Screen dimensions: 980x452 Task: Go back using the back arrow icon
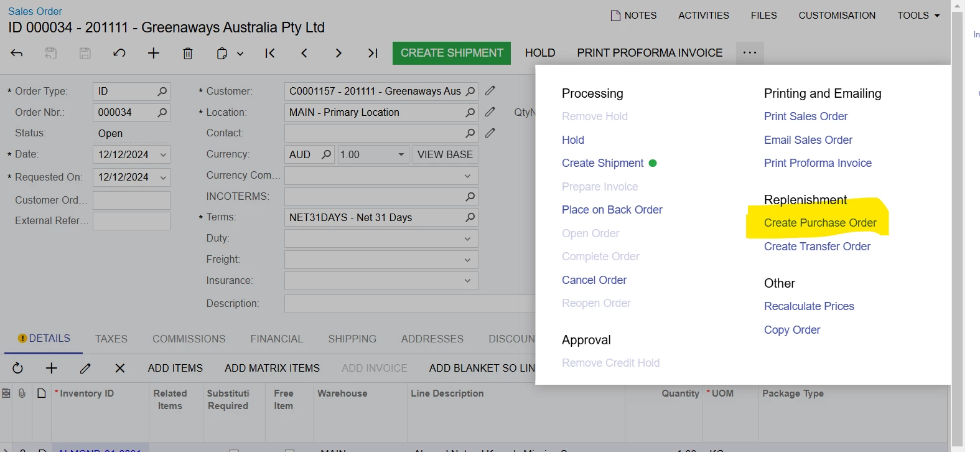point(17,54)
